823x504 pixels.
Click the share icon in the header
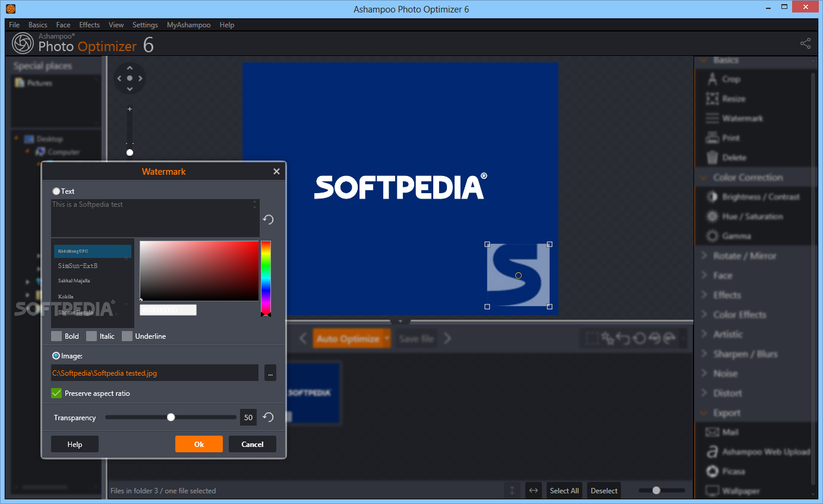pos(805,43)
